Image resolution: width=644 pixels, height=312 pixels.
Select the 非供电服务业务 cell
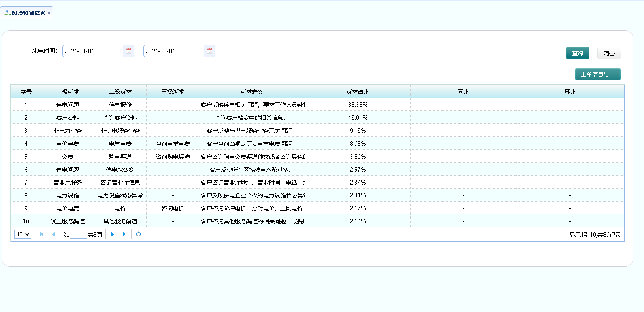point(120,131)
